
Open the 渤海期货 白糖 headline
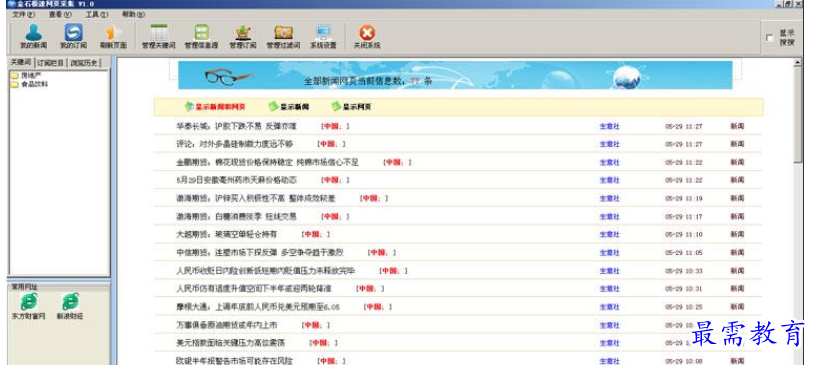236,217
